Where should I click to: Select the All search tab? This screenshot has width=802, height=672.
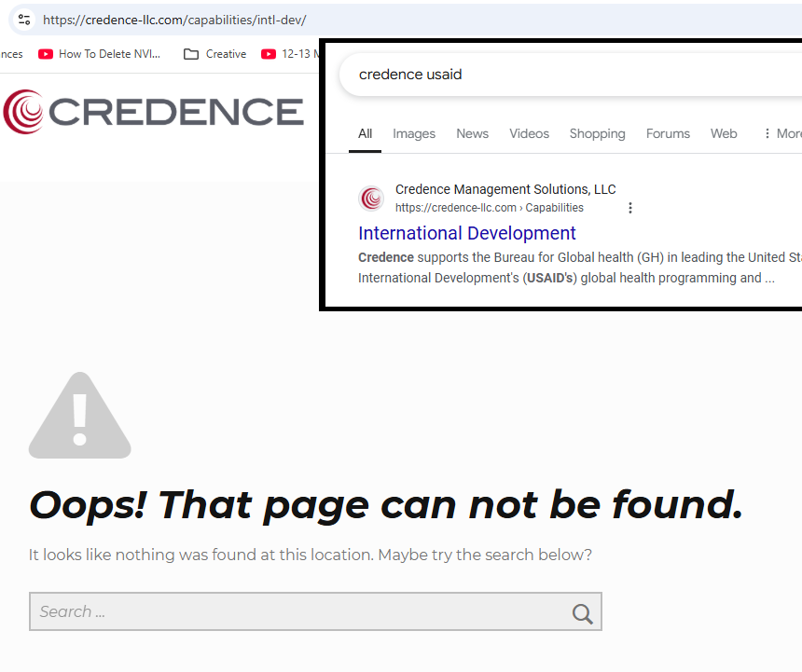365,134
